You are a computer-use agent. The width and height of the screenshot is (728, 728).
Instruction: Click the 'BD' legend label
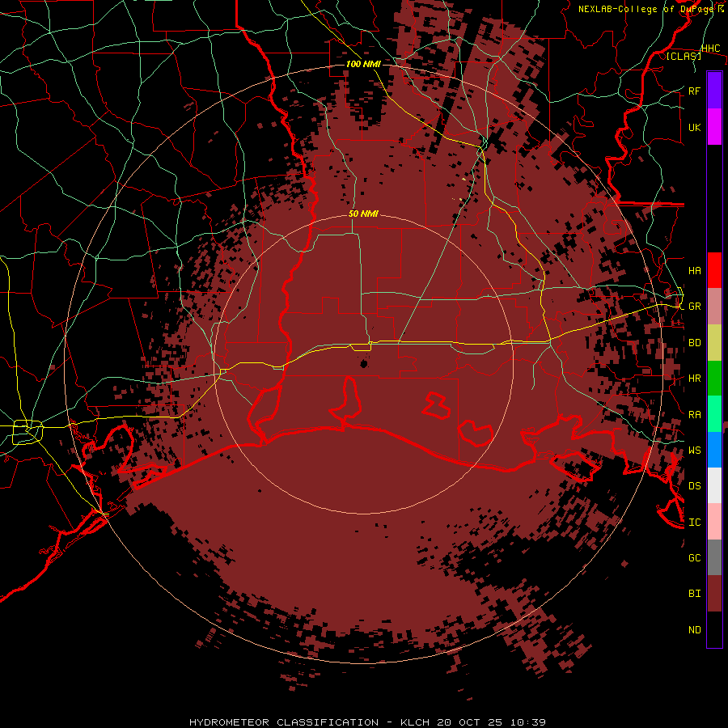694,343
